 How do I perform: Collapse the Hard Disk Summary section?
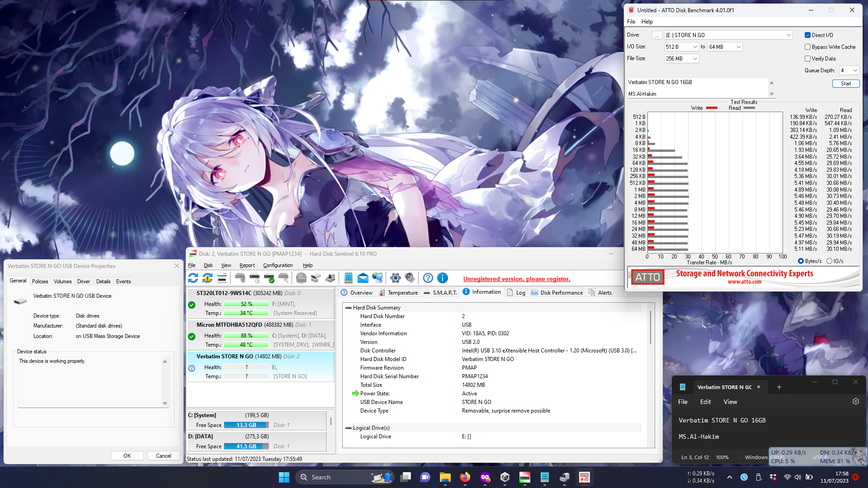349,308
